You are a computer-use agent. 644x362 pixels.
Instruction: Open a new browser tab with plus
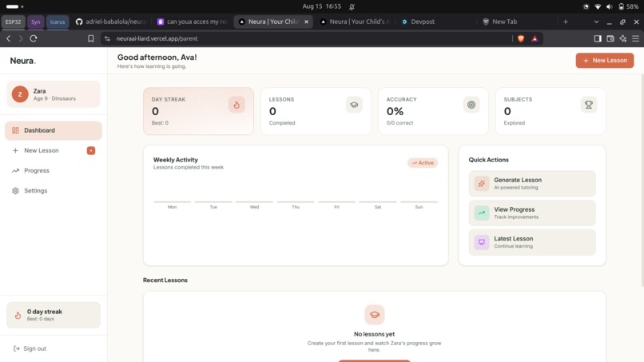tap(566, 22)
